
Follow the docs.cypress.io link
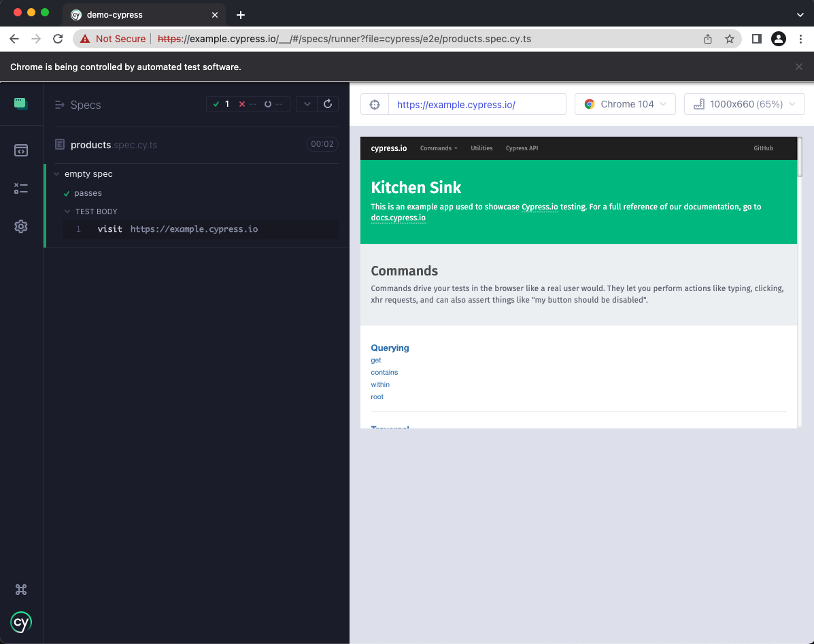(398, 218)
